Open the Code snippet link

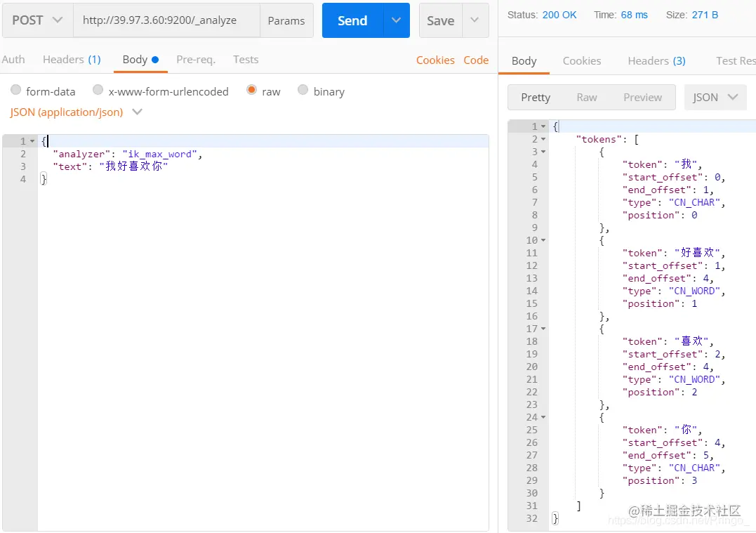point(476,60)
